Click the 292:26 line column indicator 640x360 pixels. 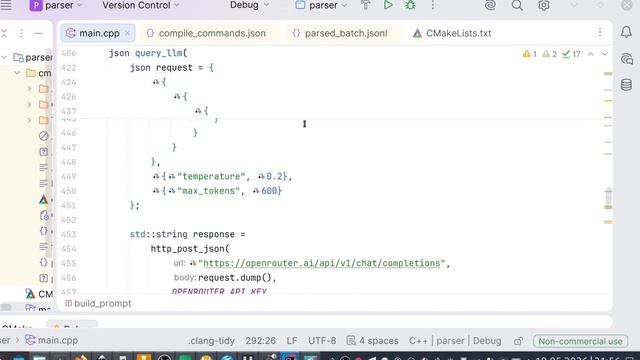(260, 340)
